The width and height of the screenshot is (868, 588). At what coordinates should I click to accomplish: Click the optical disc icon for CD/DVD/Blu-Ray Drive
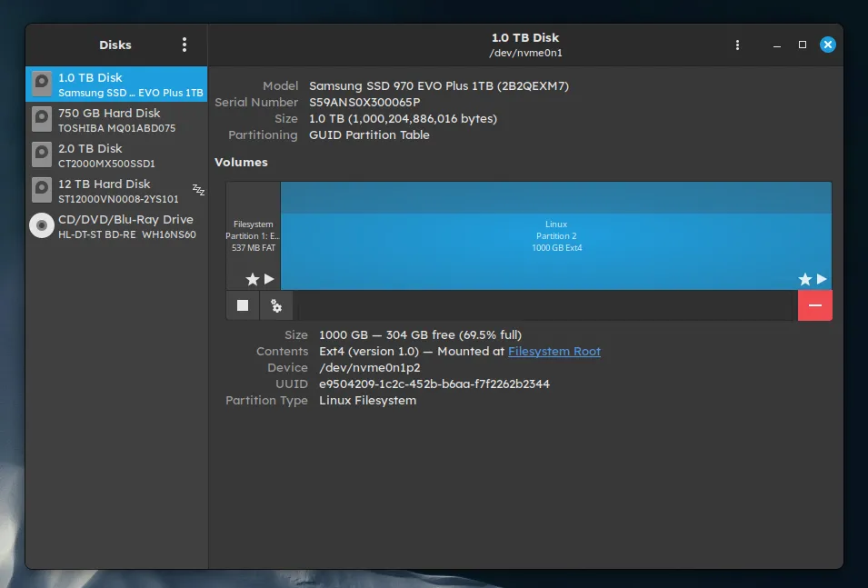(x=42, y=225)
